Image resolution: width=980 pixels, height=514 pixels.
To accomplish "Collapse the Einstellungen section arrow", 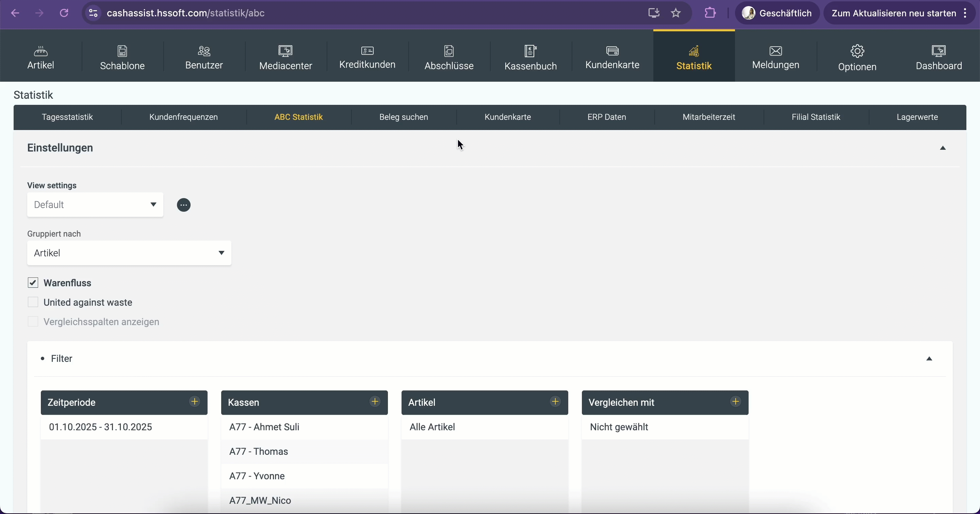I will tap(943, 148).
